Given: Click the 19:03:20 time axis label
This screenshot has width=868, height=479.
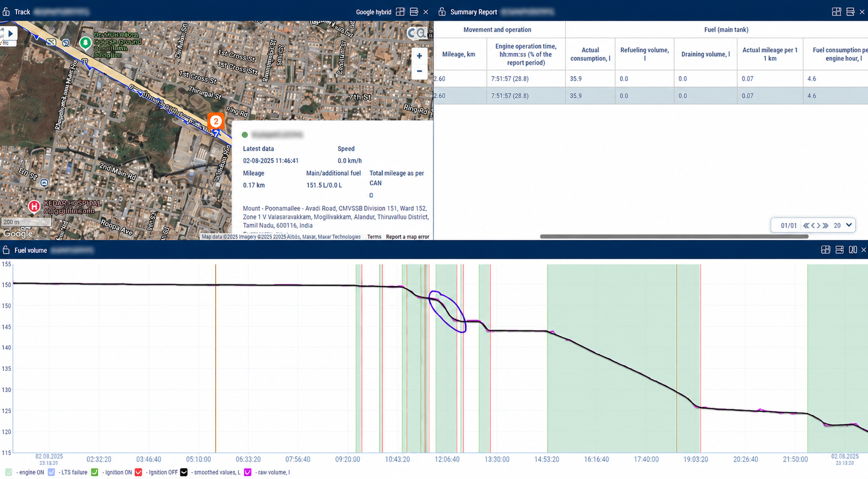Looking at the screenshot, I should (696, 459).
